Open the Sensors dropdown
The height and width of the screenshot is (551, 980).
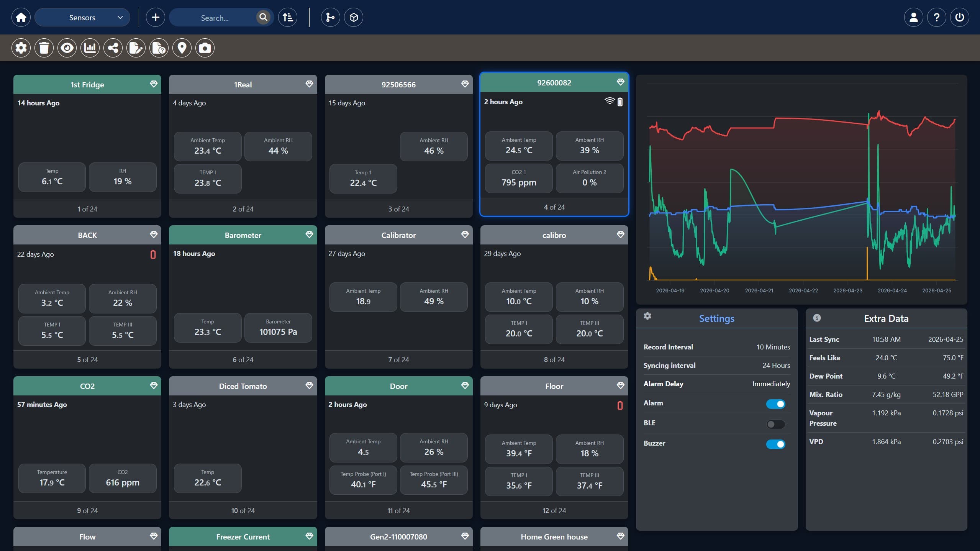[x=82, y=17]
